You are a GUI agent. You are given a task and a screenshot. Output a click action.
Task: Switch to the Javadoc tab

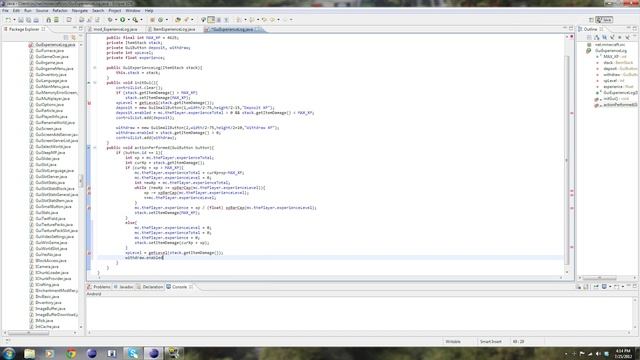(x=124, y=287)
